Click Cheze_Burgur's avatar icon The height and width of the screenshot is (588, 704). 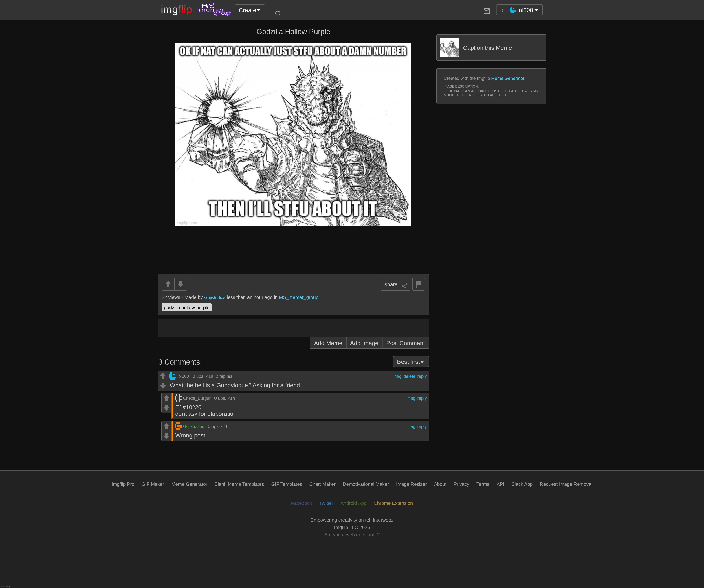point(178,398)
